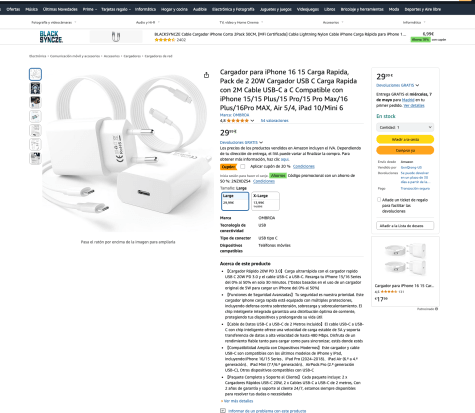Click the orange Comprar ya button
The height and width of the screenshot is (413, 475).
click(405, 150)
